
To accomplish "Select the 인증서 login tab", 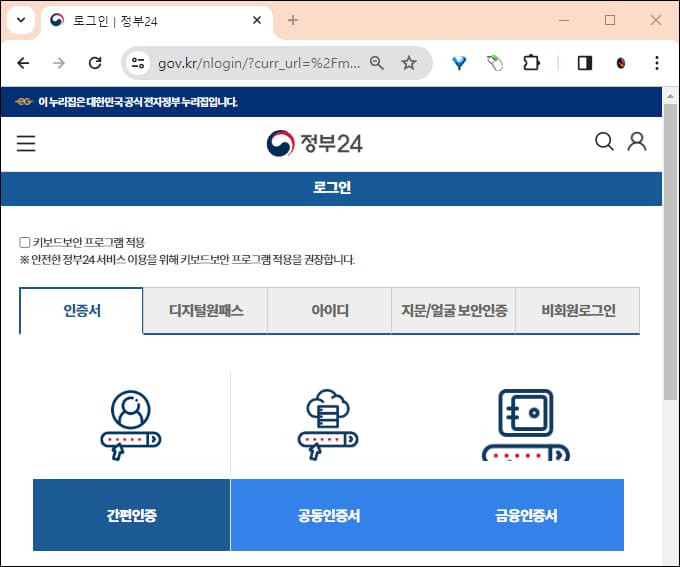I will [x=81, y=311].
